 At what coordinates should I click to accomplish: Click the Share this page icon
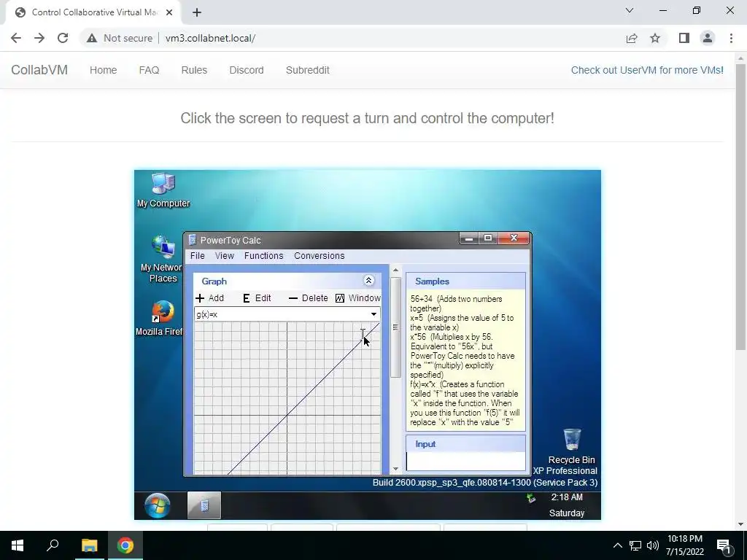point(632,38)
